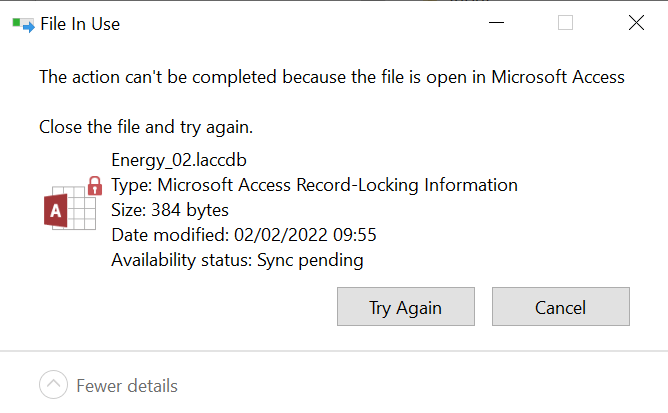Collapse dialog via Fewer details label
668x413 pixels.
(x=127, y=385)
